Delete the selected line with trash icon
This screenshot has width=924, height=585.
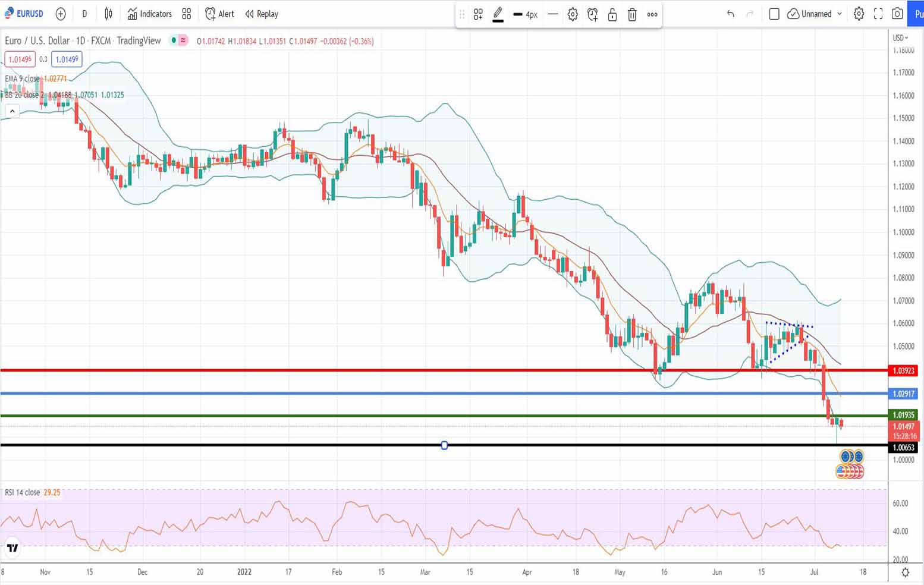(632, 15)
